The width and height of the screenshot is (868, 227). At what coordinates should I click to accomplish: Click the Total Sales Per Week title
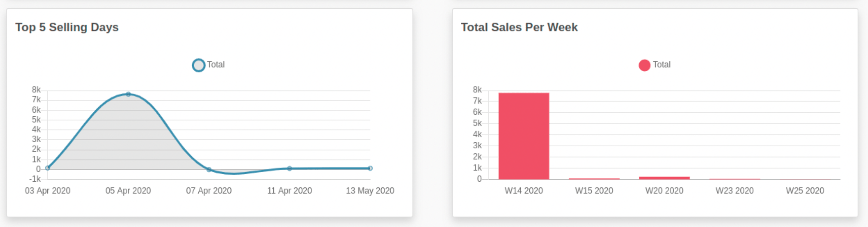[519, 27]
